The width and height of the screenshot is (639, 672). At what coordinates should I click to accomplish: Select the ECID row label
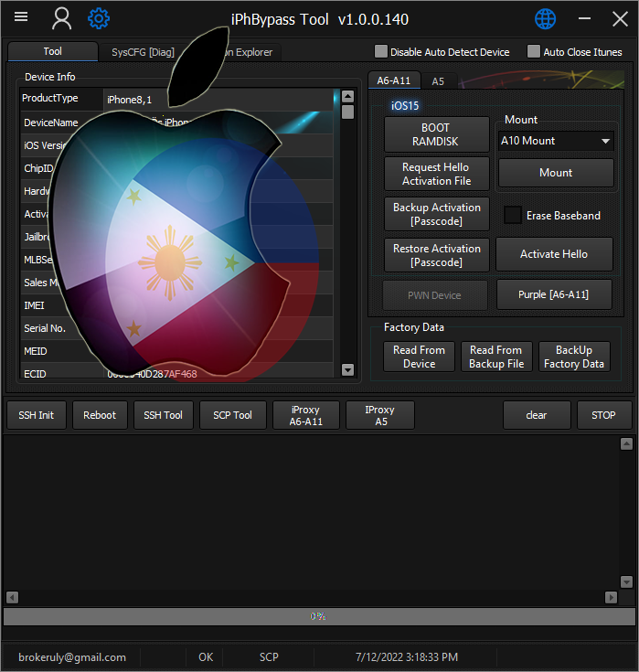(35, 374)
